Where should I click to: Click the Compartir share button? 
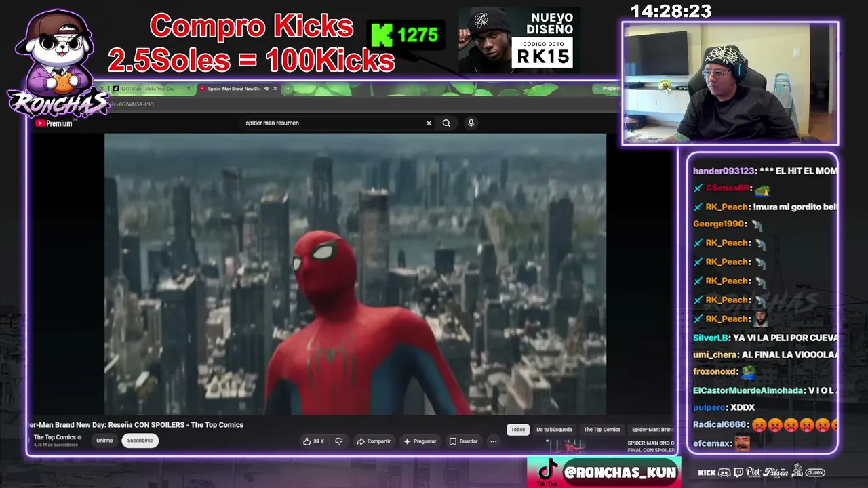(374, 441)
